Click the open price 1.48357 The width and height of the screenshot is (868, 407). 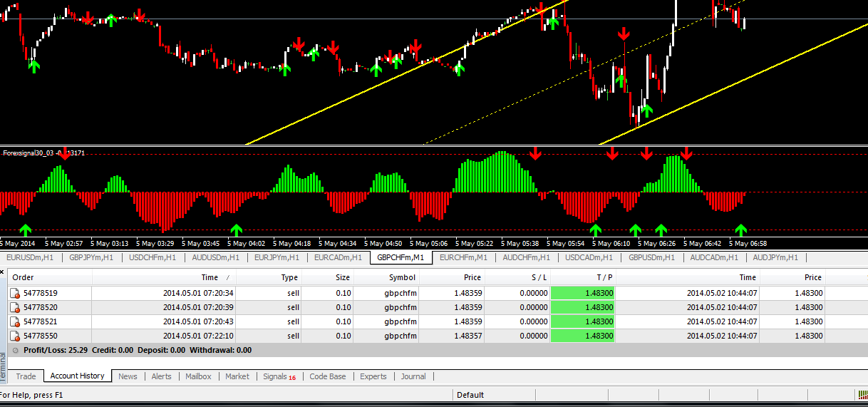pyautogui.click(x=467, y=336)
